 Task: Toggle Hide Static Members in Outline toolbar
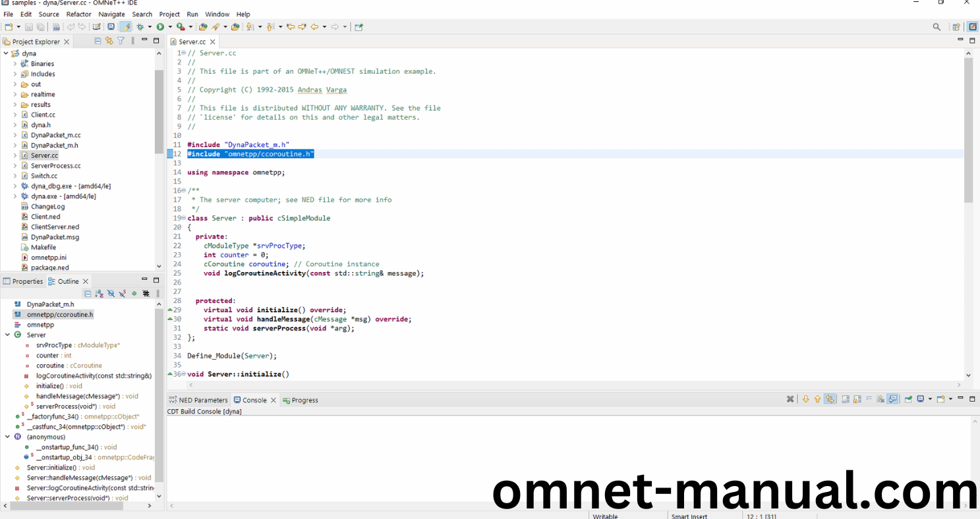tap(123, 294)
